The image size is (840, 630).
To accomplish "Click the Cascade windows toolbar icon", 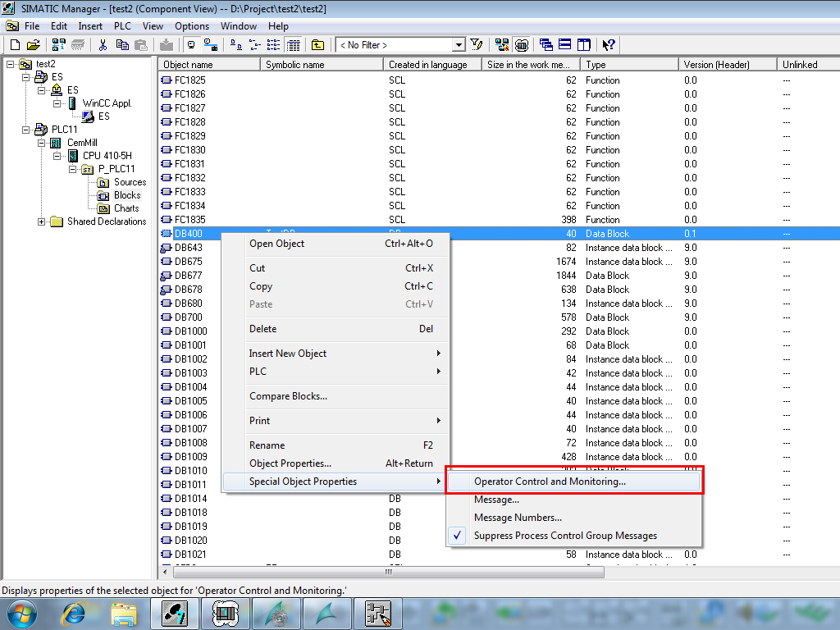I will (x=546, y=45).
